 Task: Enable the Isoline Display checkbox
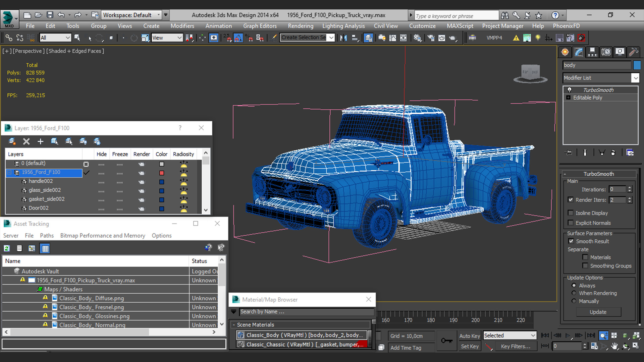pyautogui.click(x=571, y=213)
